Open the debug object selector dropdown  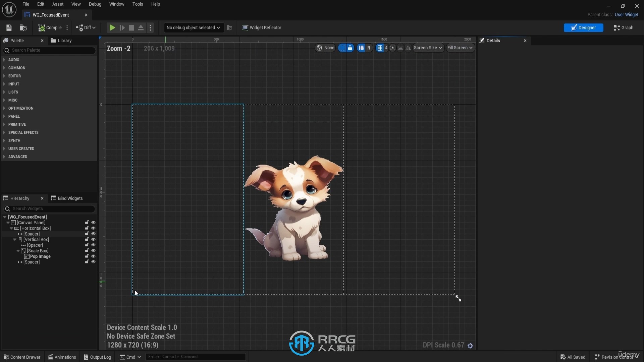coord(194,27)
